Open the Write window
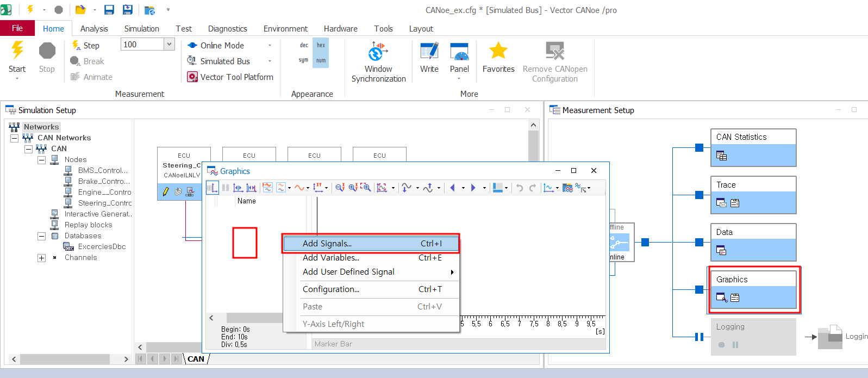Screen dimensions: 868x378 [429, 58]
